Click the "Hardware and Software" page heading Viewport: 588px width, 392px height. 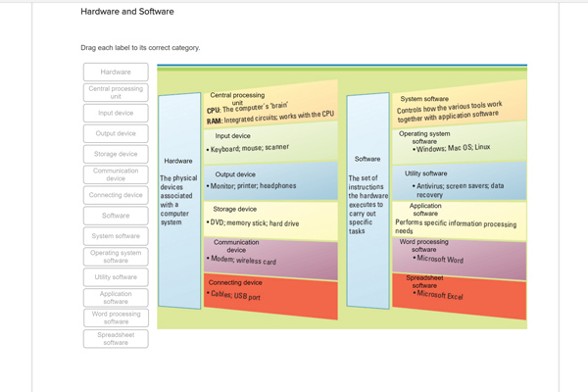[x=127, y=12]
